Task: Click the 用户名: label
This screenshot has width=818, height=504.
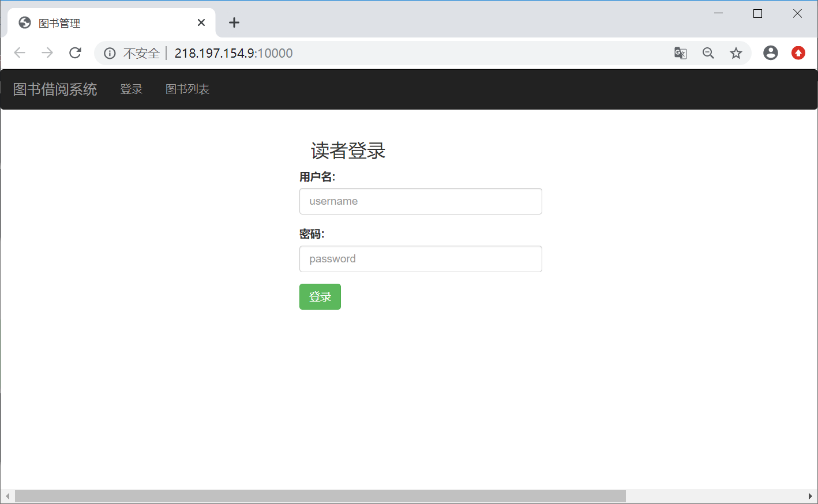Action: [317, 177]
